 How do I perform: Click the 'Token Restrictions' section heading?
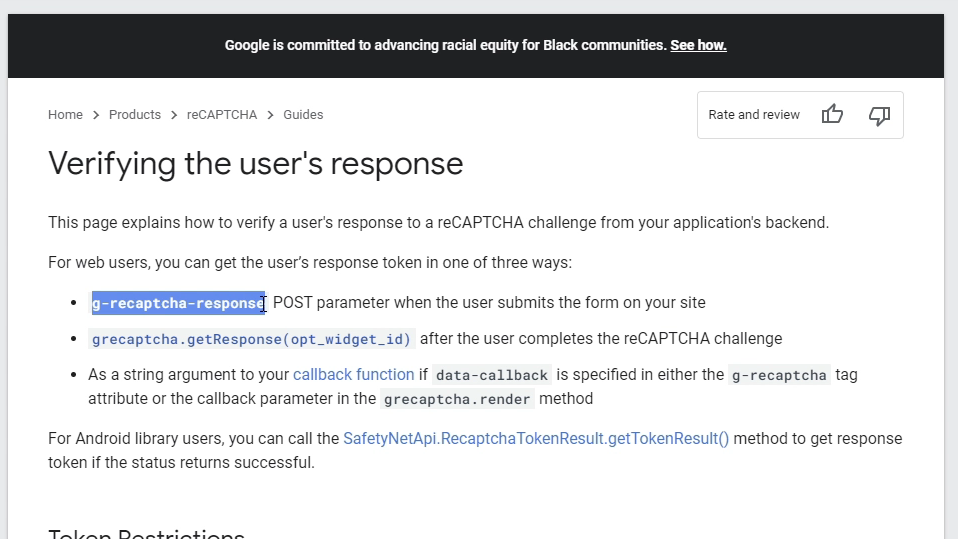pos(147,534)
